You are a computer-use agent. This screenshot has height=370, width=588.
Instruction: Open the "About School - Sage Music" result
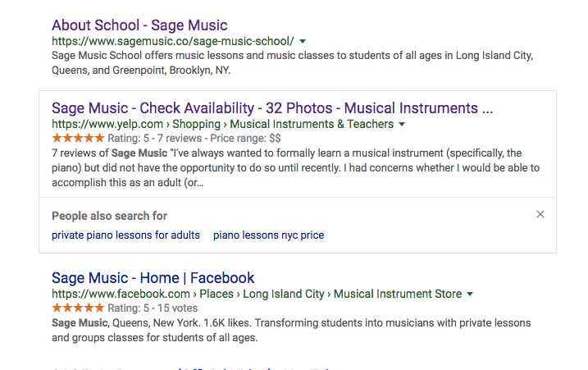point(139,25)
